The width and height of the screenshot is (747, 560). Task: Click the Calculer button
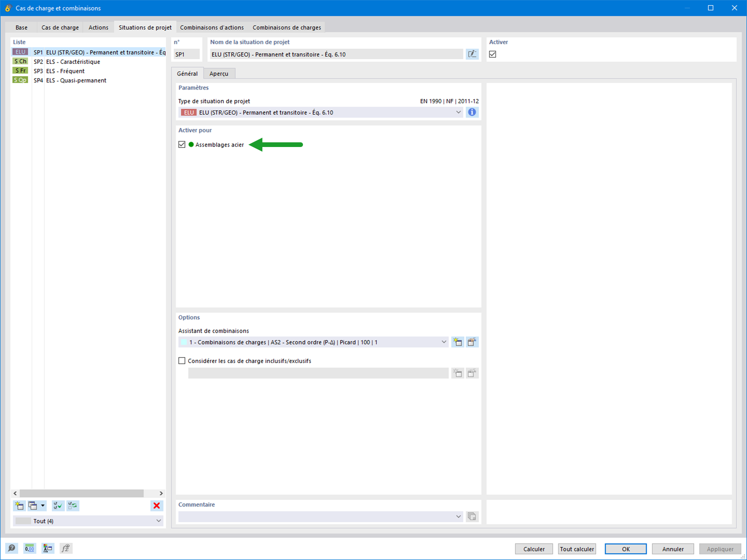(x=534, y=549)
